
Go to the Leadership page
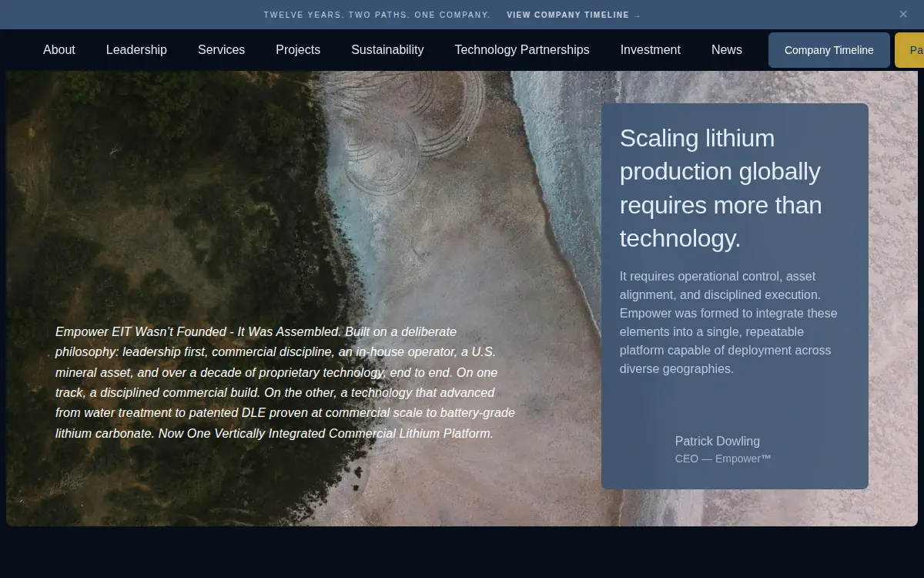[136, 49]
